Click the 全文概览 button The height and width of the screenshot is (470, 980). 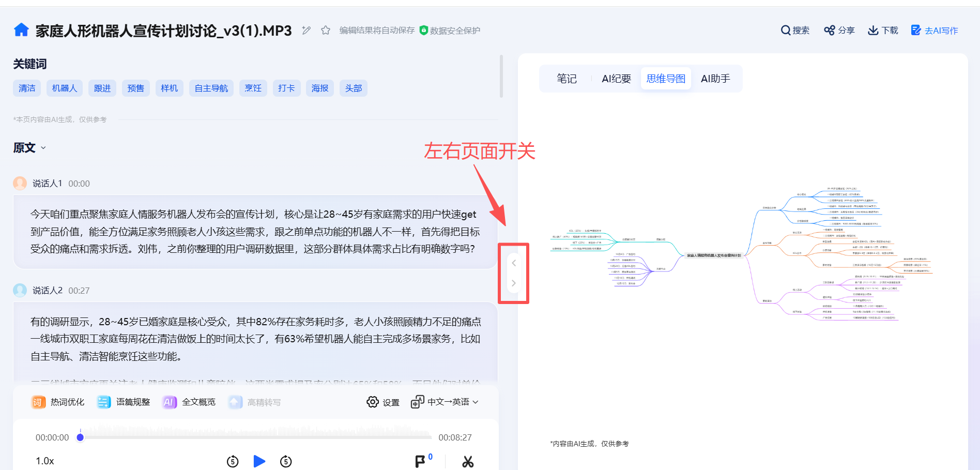coord(189,402)
